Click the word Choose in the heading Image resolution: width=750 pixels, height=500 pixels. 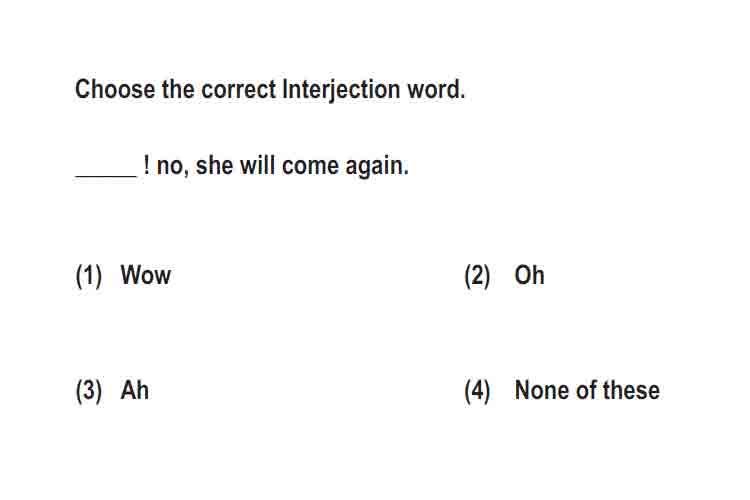(x=115, y=89)
